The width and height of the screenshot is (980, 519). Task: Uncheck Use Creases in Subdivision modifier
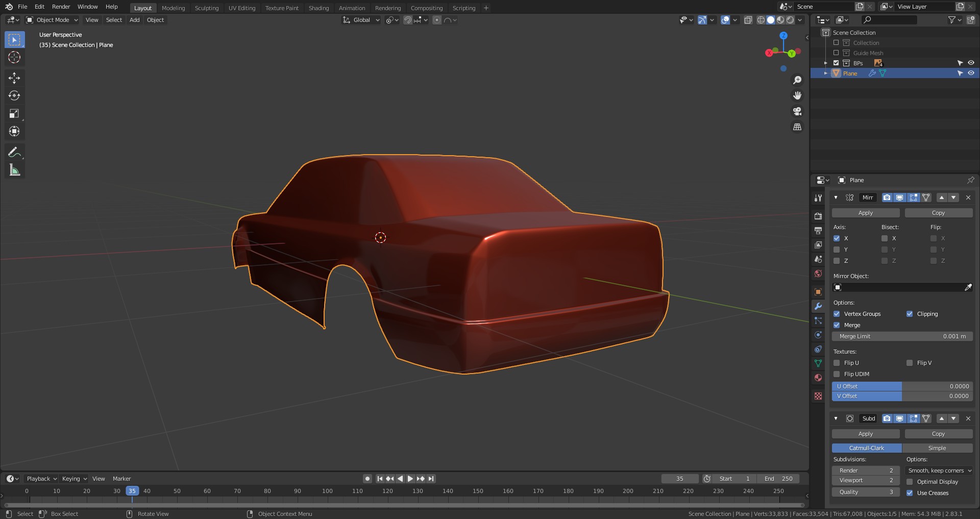click(x=910, y=493)
